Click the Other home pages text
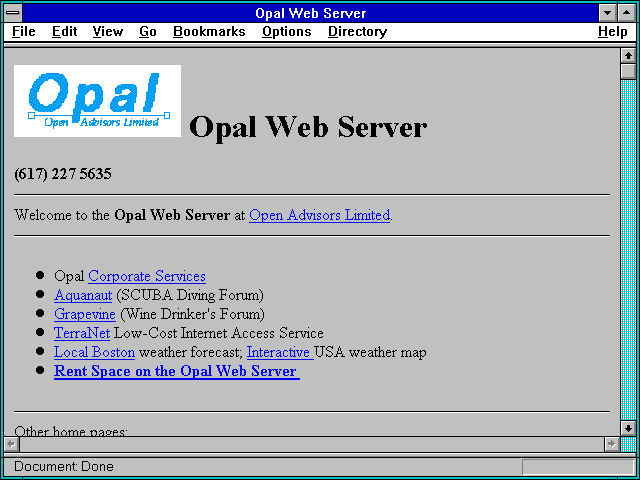Image resolution: width=640 pixels, height=480 pixels. point(71,431)
